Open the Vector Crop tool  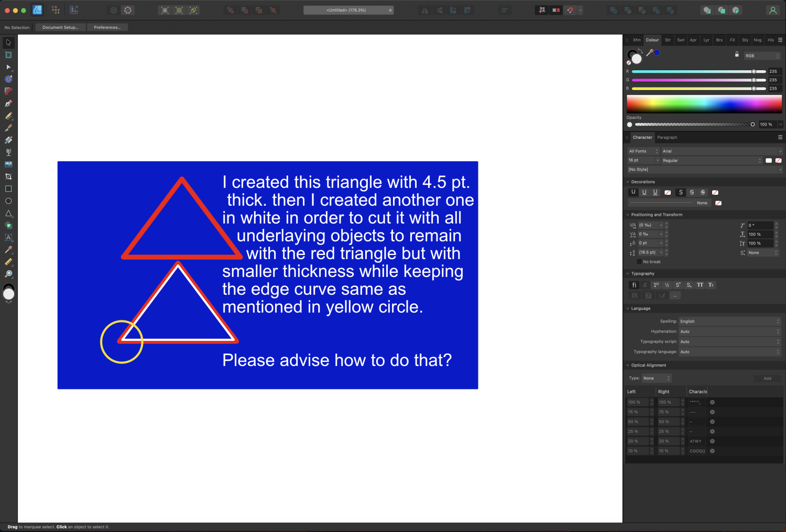8,176
